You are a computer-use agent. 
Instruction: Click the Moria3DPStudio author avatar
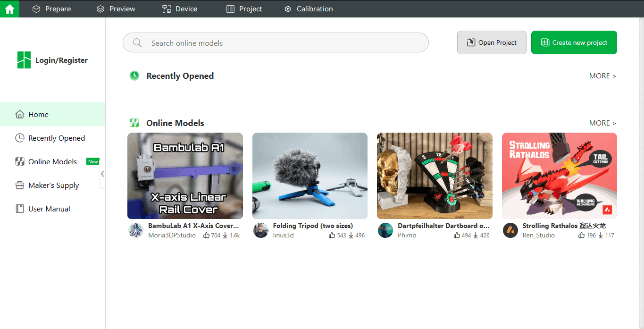136,230
